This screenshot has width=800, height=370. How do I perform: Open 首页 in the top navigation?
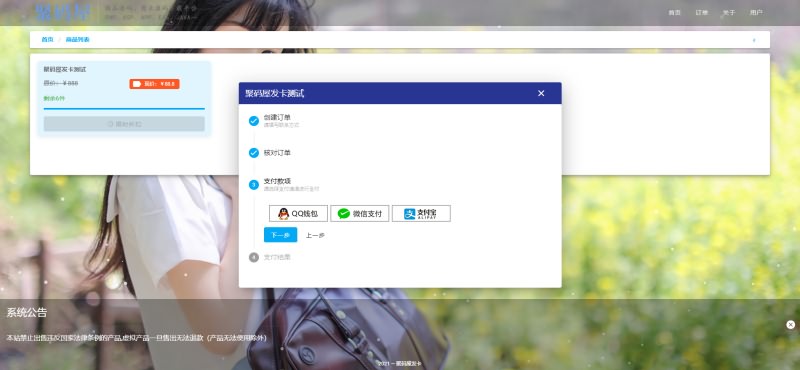[x=674, y=13]
